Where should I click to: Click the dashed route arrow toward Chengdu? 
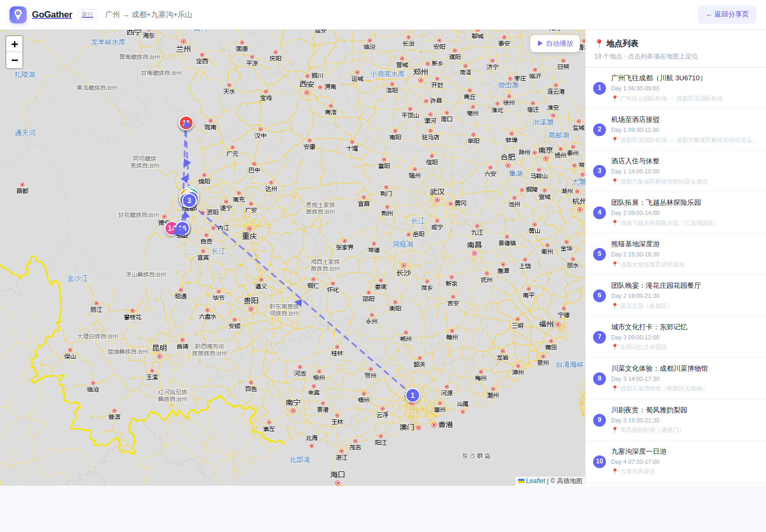[298, 303]
